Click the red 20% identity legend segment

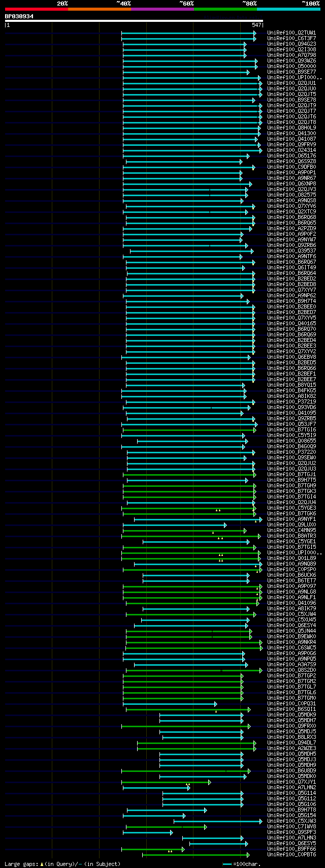[x=37, y=9]
